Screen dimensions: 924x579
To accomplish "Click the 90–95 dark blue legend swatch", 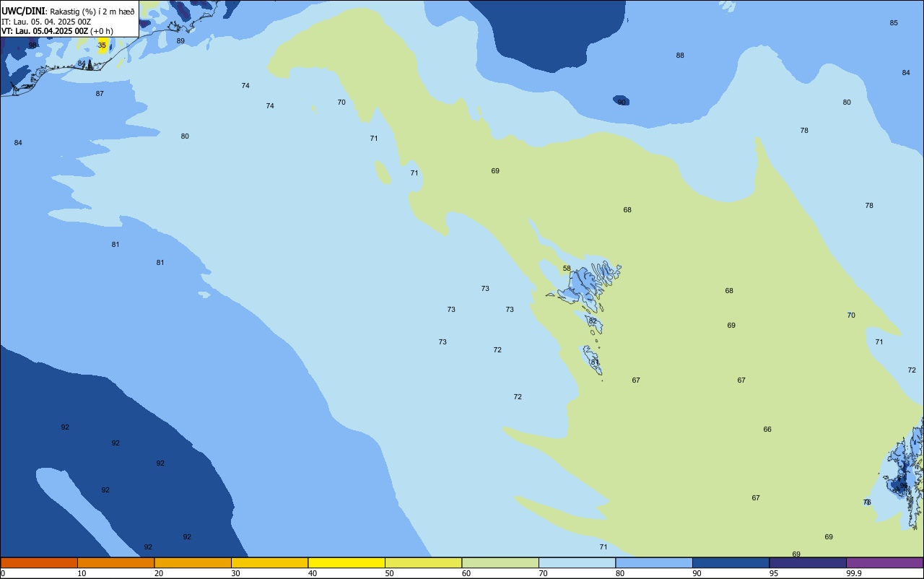I will pyautogui.click(x=731, y=562).
